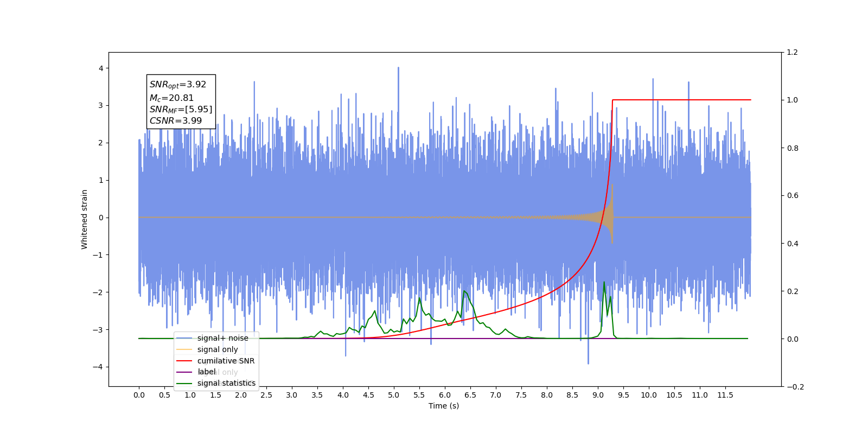Viewport: 868px width, 434px height.
Task: Click the blue line color sample in legend
Action: (184, 338)
